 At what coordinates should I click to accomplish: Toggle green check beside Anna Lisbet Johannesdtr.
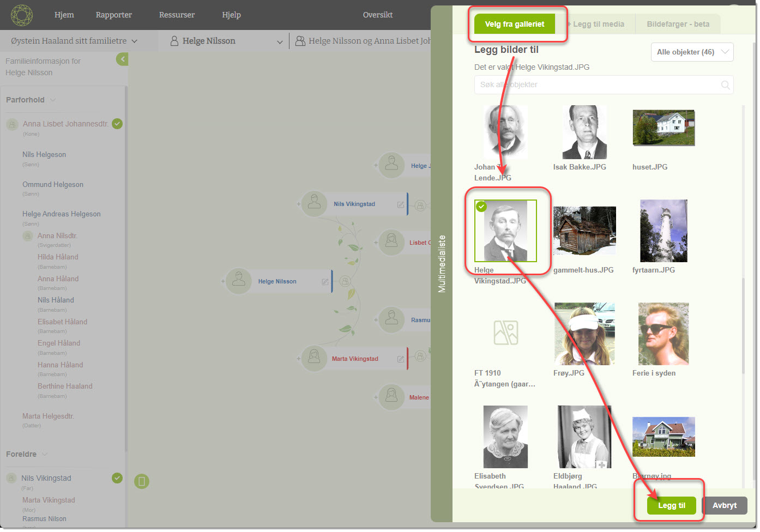click(x=117, y=124)
